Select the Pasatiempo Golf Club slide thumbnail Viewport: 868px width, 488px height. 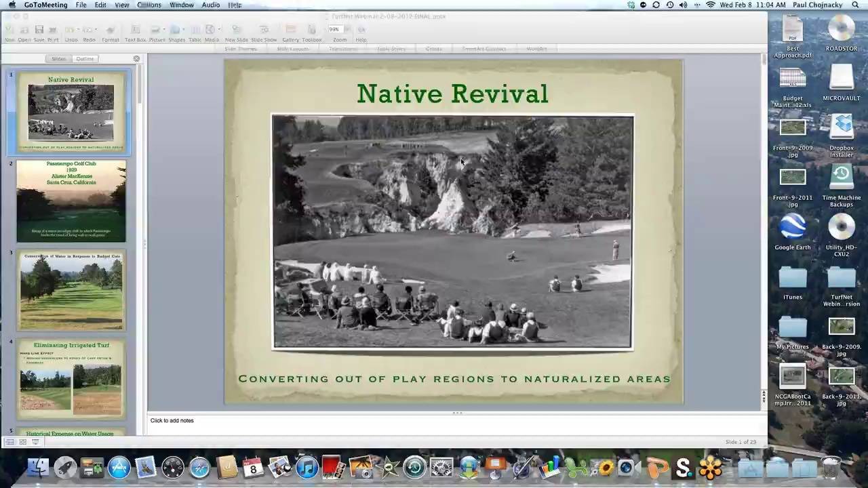coord(71,201)
